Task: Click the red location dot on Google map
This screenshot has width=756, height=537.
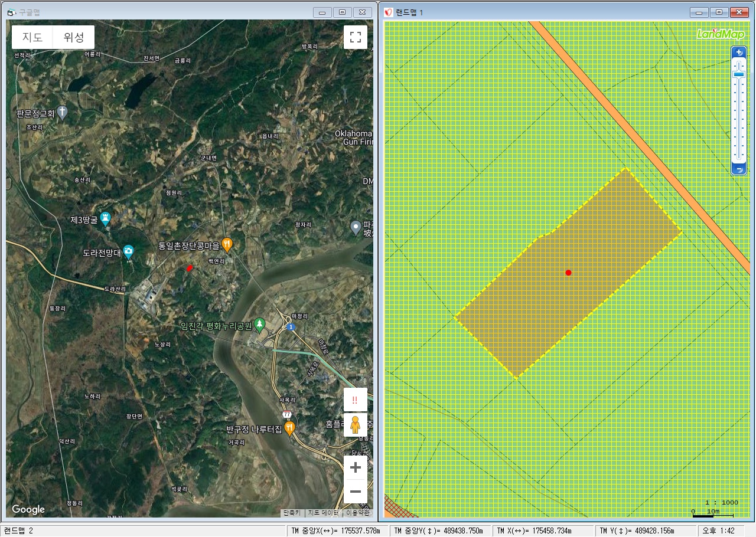Action: coord(190,268)
